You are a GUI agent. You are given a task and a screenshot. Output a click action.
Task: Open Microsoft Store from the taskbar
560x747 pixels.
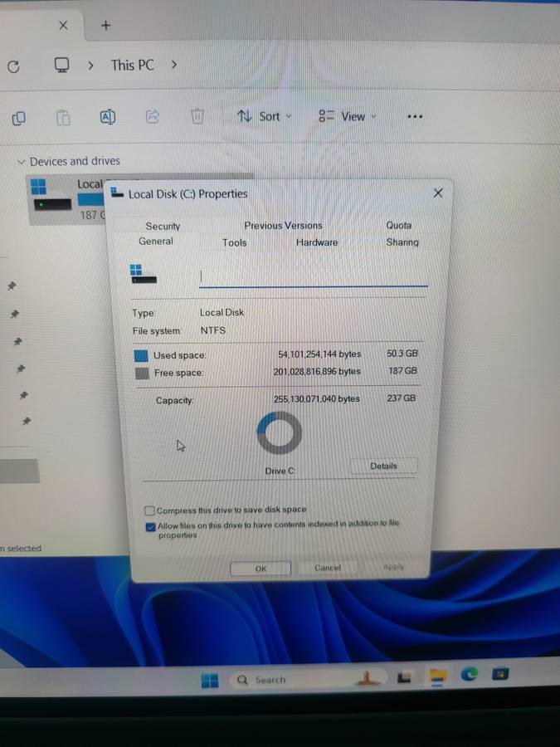500,674
